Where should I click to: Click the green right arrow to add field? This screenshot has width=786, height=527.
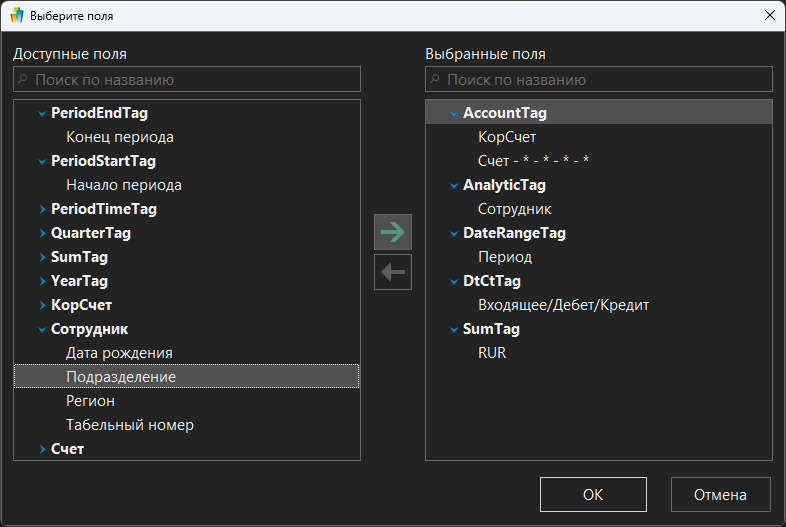pos(393,232)
